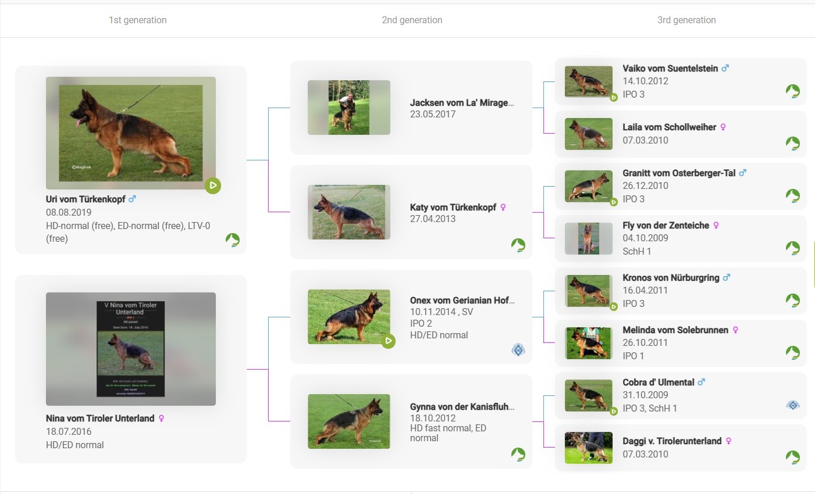Click green pedigree icon for Melinda vom Solebrunnen

(792, 352)
